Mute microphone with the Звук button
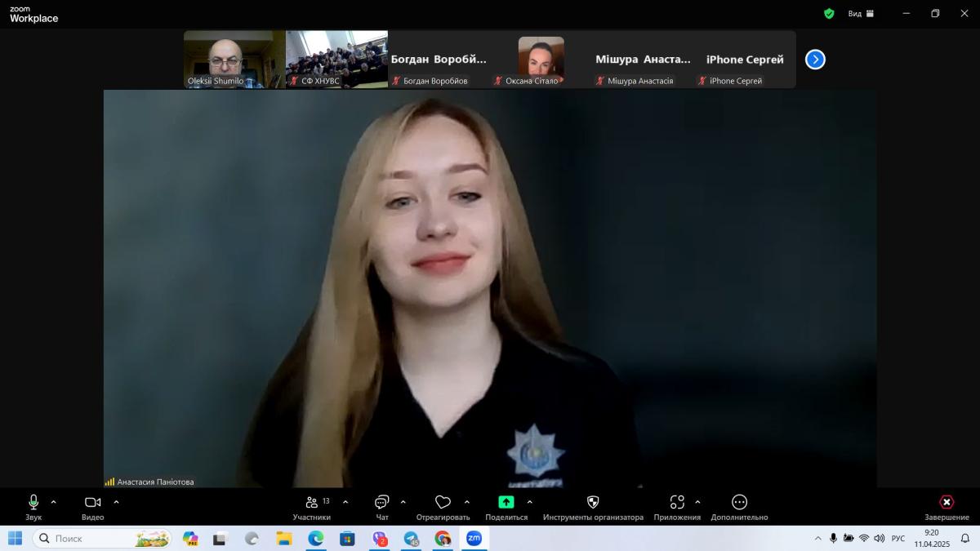Viewport: 980px width, 551px height. point(33,503)
